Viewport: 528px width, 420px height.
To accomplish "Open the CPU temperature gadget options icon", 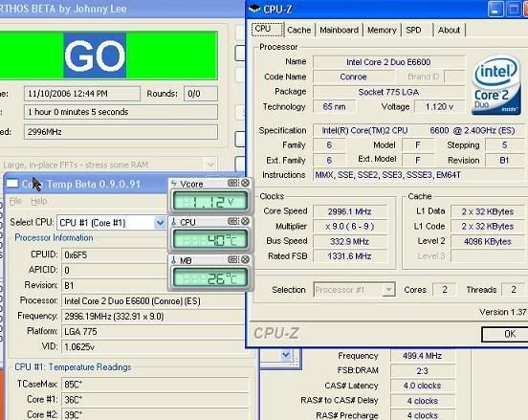I will tap(233, 221).
